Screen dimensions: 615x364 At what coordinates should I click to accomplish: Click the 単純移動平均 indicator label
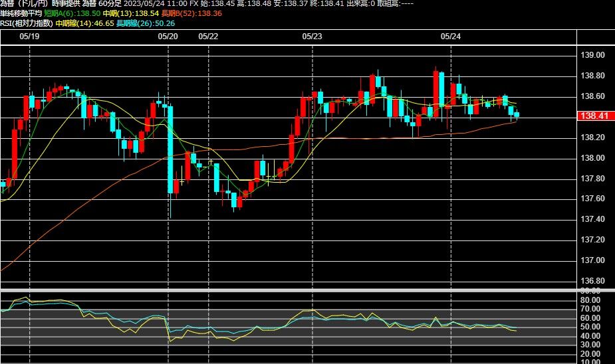tap(21, 13)
